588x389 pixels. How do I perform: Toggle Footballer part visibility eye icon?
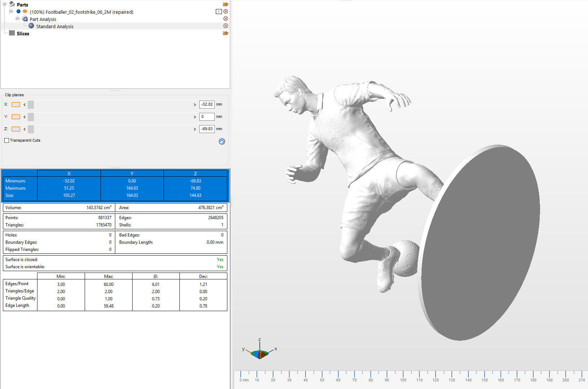coord(25,12)
